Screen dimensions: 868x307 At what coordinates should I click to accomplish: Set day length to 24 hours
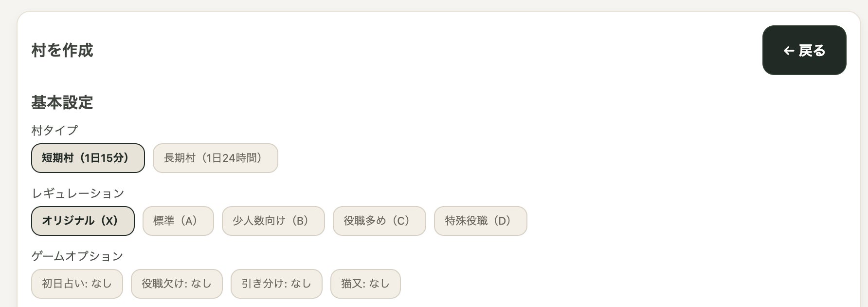click(215, 158)
